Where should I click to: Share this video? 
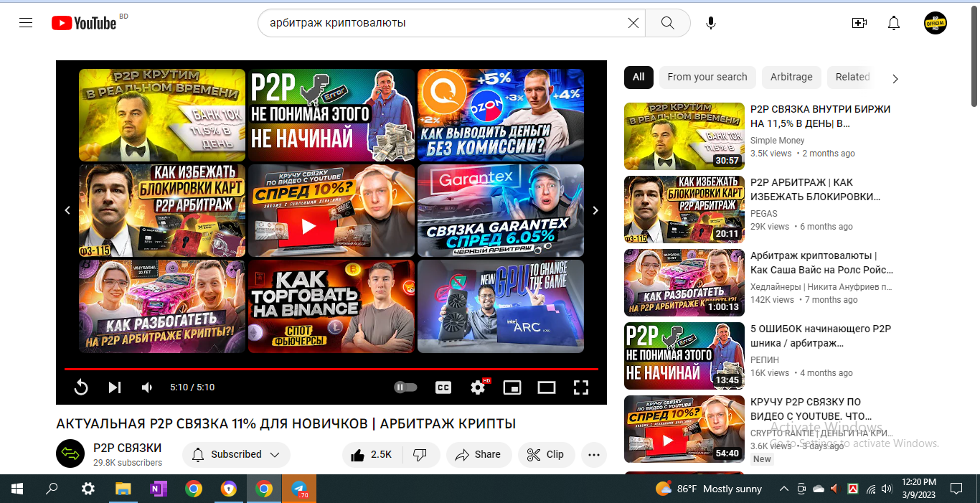point(479,454)
